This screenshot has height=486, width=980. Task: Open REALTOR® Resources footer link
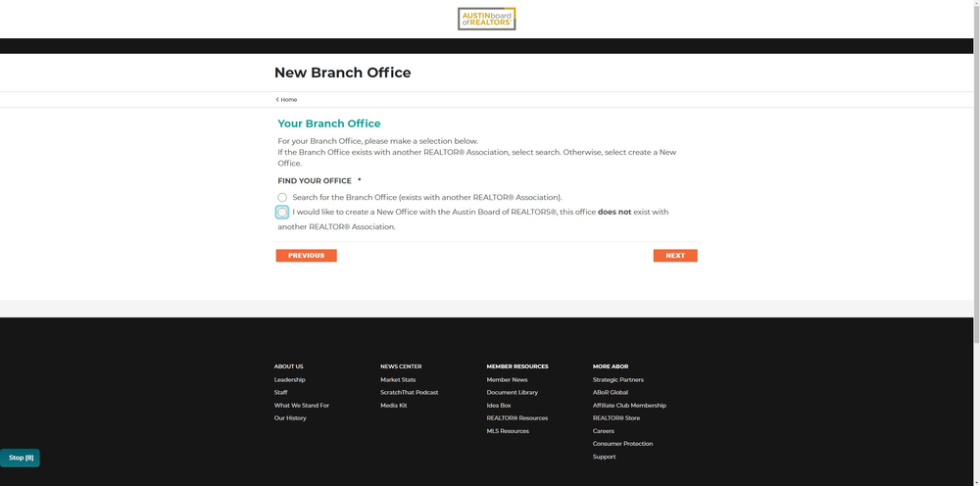pos(516,418)
